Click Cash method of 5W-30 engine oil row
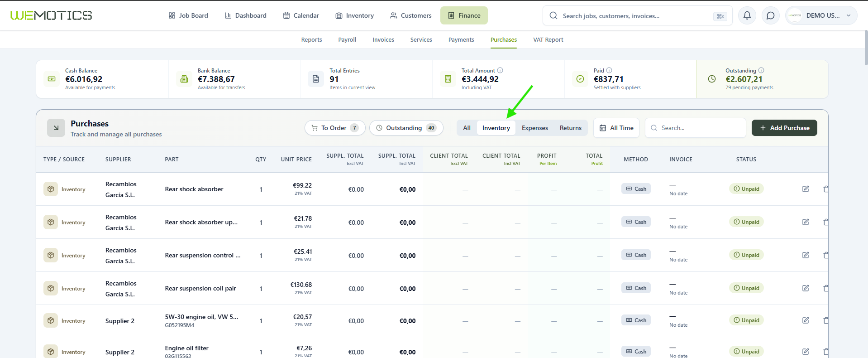Image resolution: width=868 pixels, height=358 pixels. pyautogui.click(x=636, y=320)
